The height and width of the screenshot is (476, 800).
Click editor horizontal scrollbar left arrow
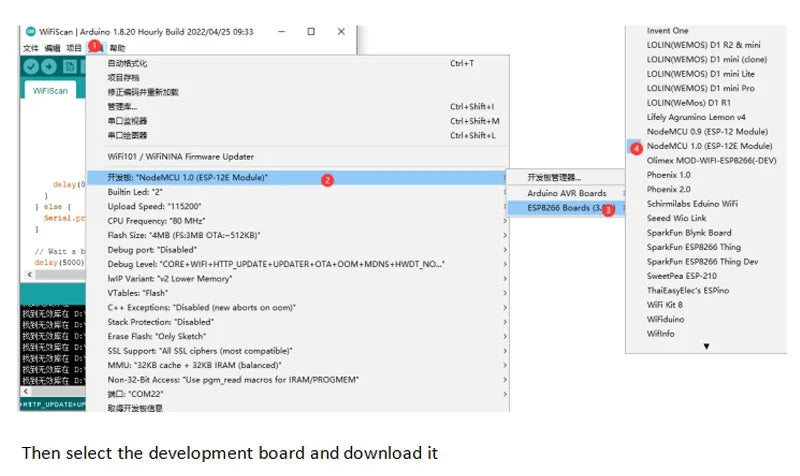click(x=30, y=274)
